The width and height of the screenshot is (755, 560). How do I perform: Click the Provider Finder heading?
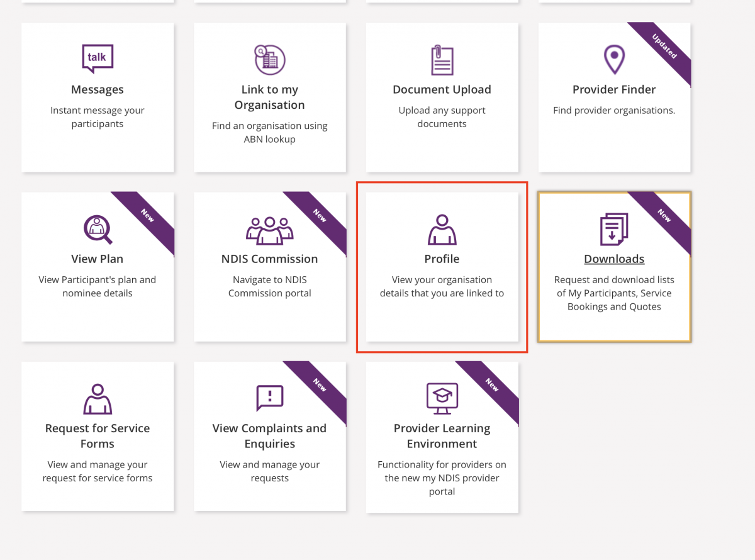[614, 90]
